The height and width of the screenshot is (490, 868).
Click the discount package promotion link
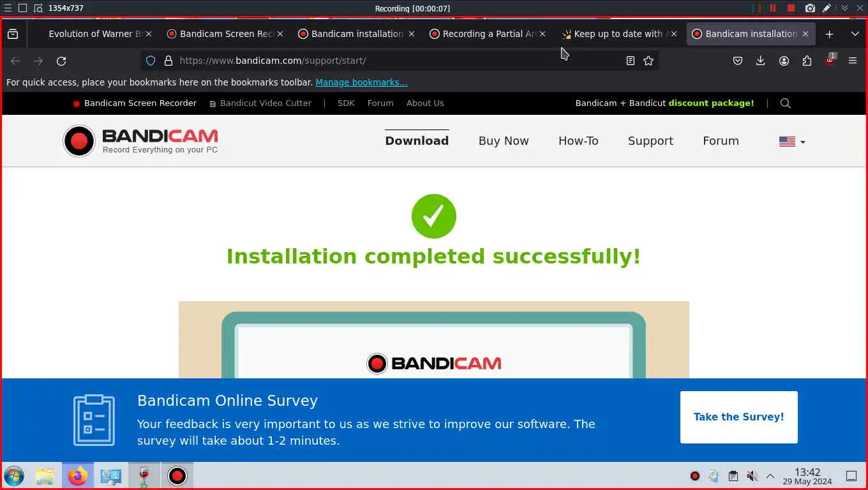[664, 103]
